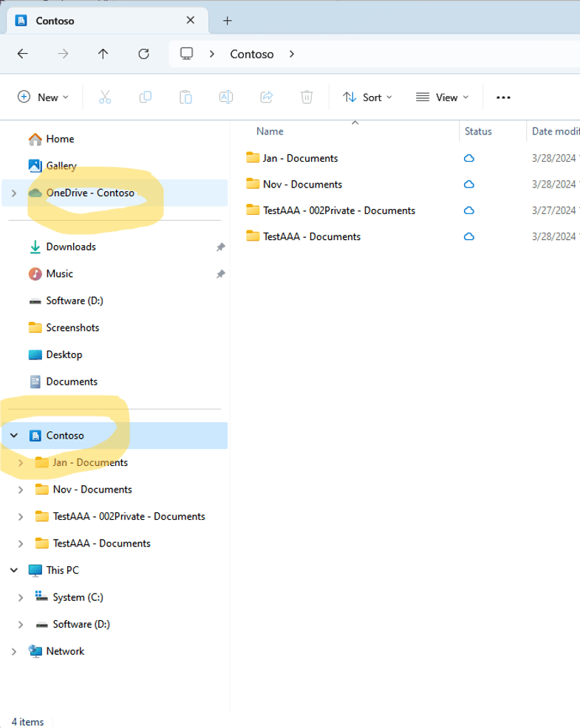Select Jan - Documents folder in file list

click(300, 158)
